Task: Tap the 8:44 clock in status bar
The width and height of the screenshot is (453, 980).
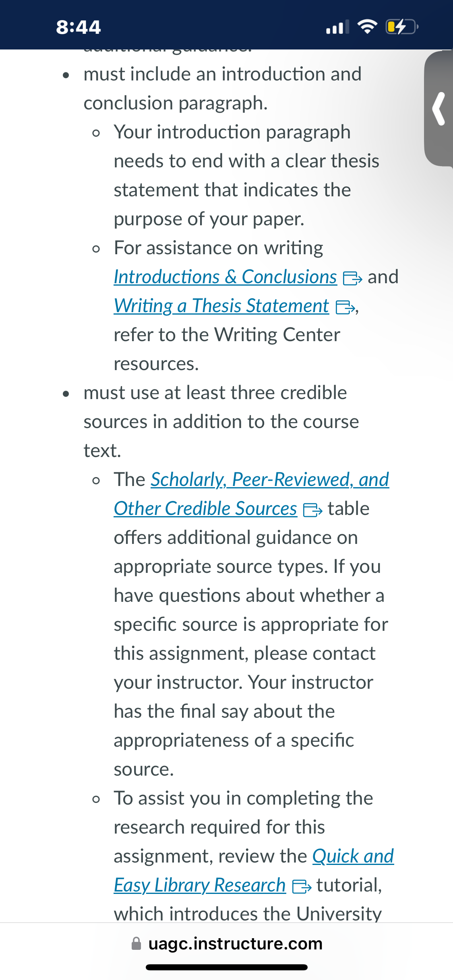Action: tap(79, 27)
